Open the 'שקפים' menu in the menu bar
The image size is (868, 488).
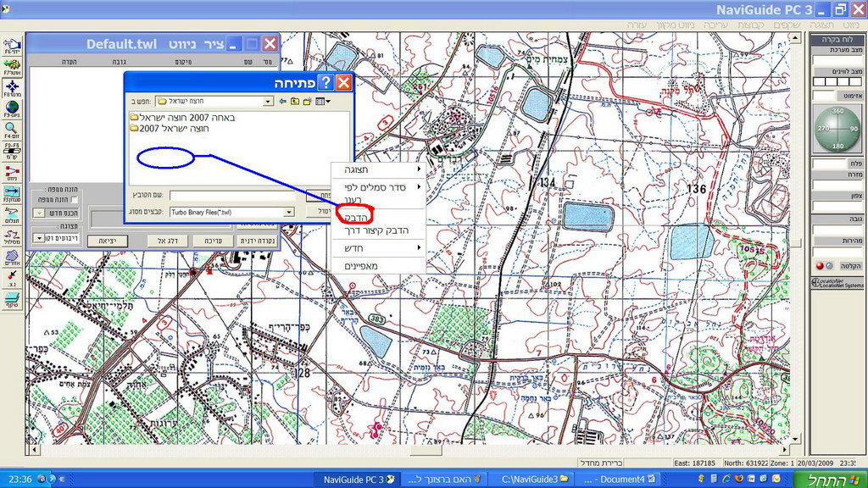pos(787,25)
